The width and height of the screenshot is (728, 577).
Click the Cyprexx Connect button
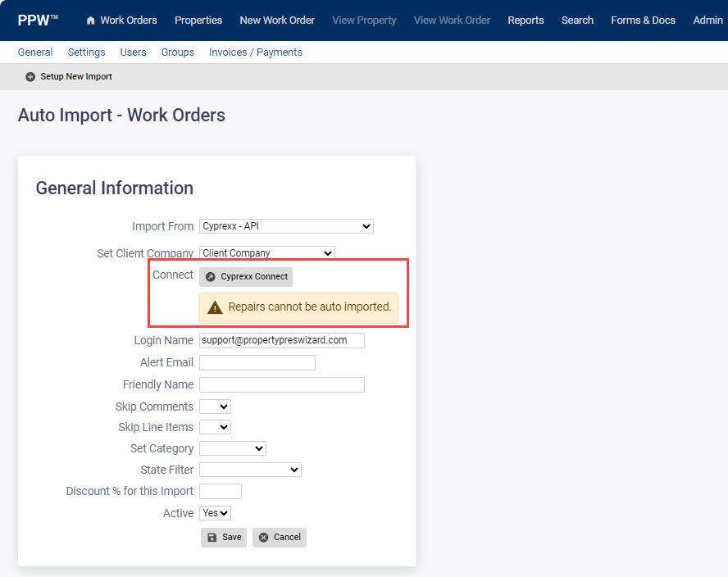(245, 276)
